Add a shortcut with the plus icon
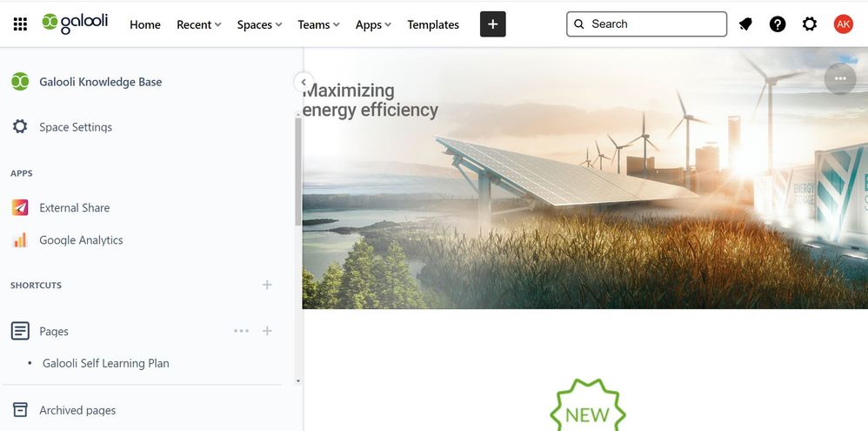 coord(267,285)
